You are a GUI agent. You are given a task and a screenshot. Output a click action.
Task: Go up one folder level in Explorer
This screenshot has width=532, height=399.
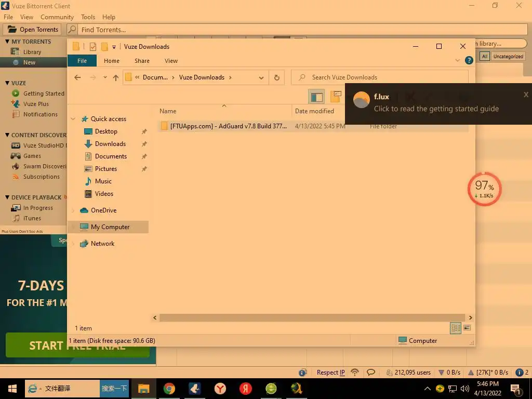pyautogui.click(x=116, y=78)
